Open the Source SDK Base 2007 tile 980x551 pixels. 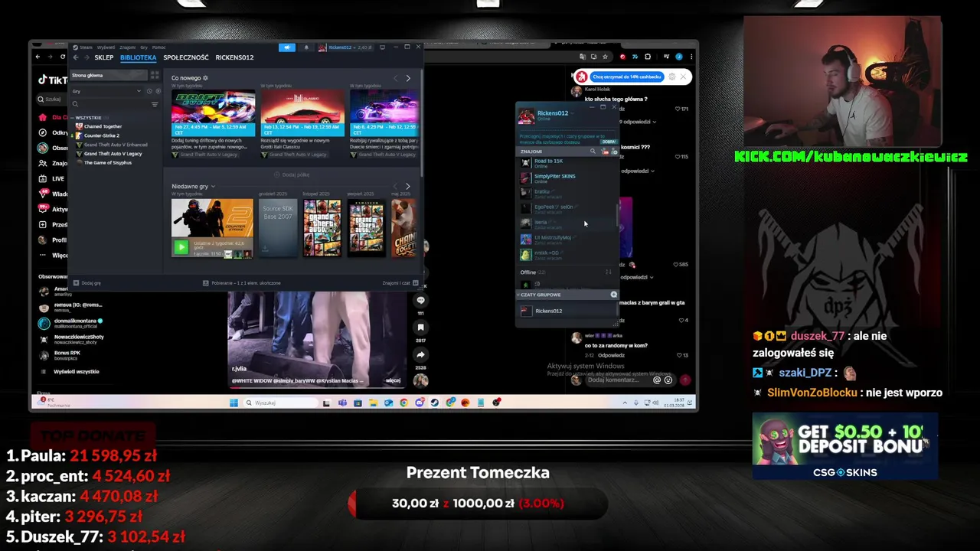click(277, 227)
